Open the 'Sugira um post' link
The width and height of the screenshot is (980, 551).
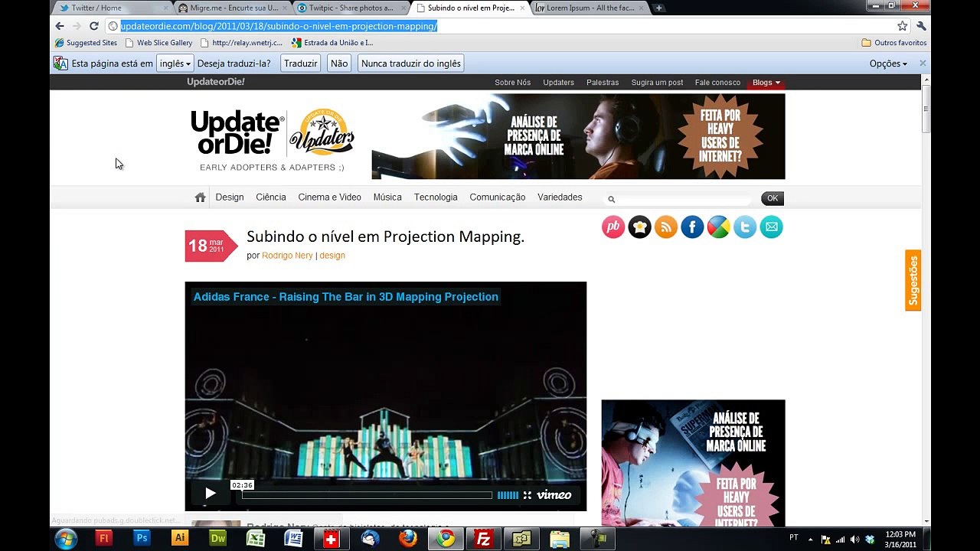(x=657, y=83)
